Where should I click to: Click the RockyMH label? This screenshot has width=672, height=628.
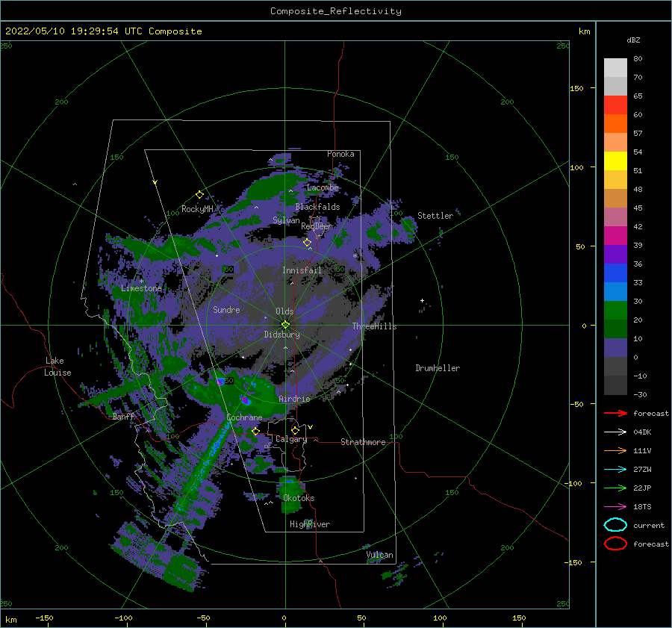pos(197,209)
